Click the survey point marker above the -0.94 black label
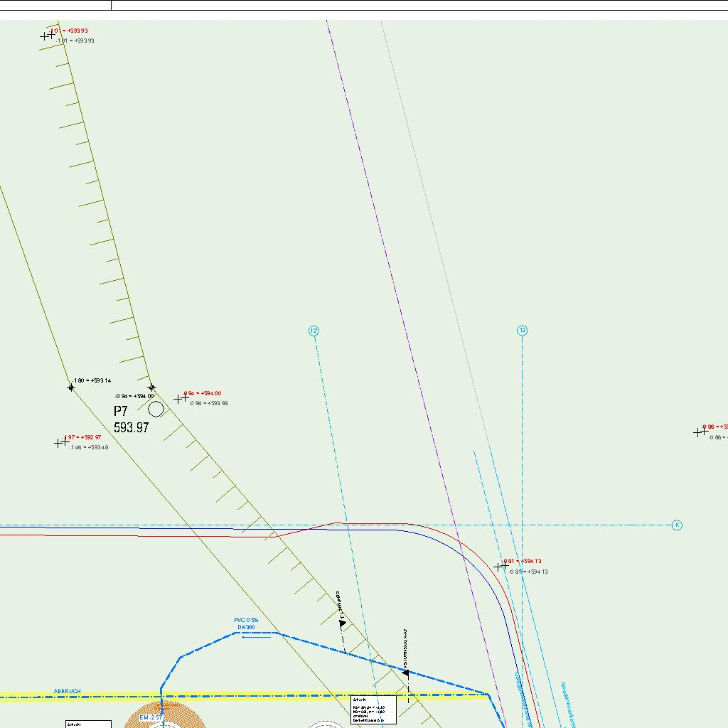 (x=151, y=387)
